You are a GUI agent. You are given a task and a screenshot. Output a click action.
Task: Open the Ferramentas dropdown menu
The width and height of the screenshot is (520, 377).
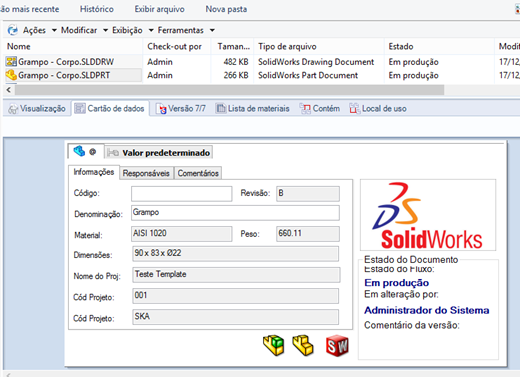point(186,30)
